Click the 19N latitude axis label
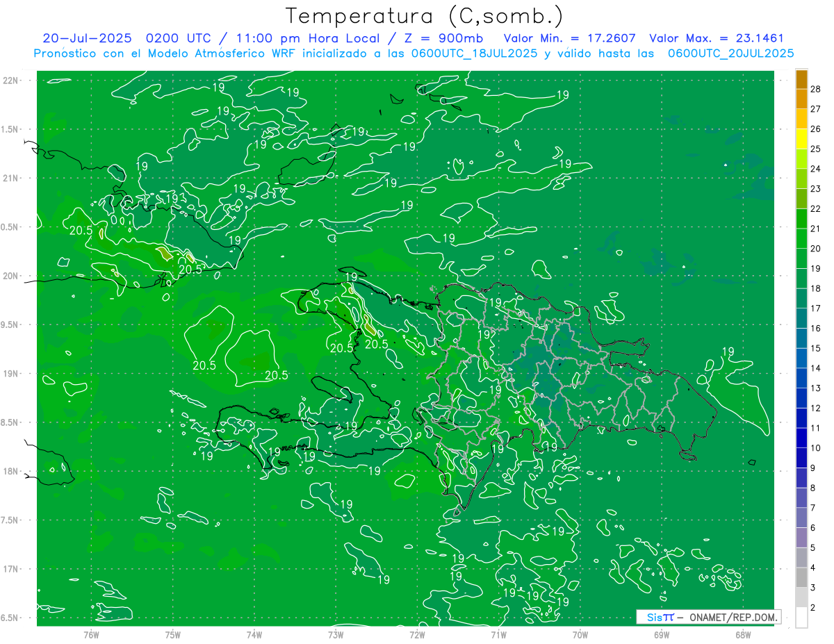Screen dimensions: 834x644 coord(12,374)
